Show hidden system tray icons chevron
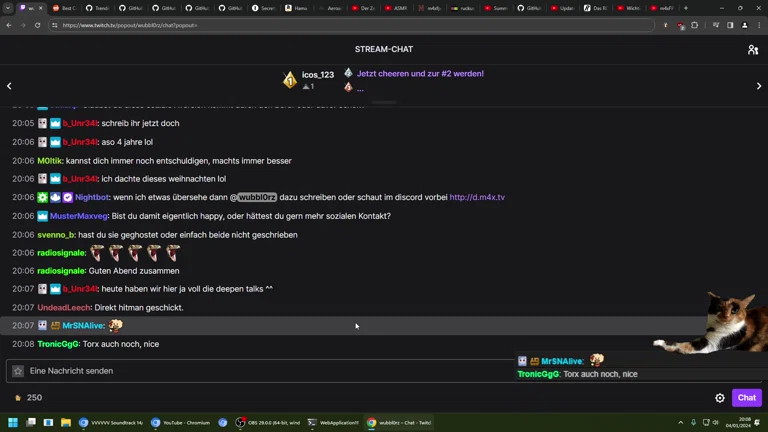The image size is (768, 432). click(x=680, y=422)
